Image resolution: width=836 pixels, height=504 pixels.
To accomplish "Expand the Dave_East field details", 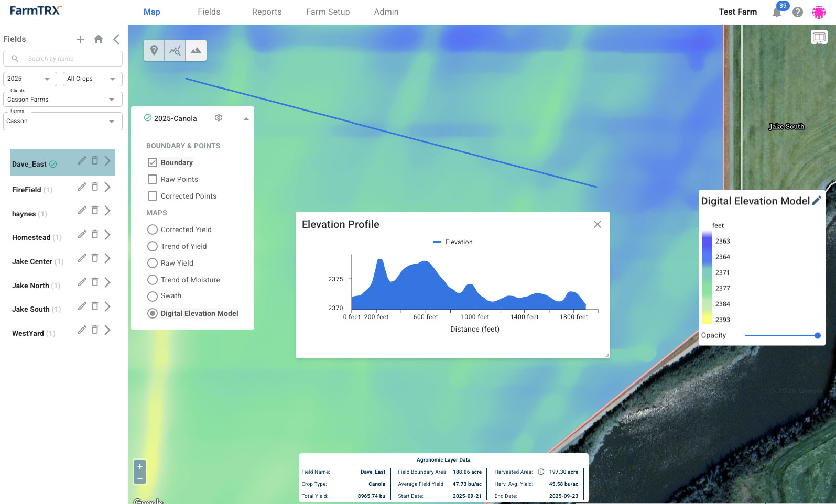I will [x=107, y=161].
